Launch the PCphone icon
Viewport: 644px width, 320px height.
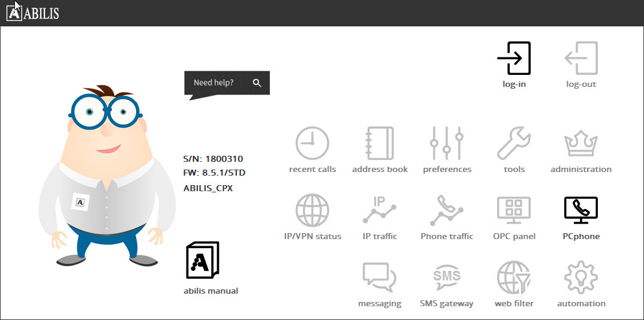click(581, 210)
